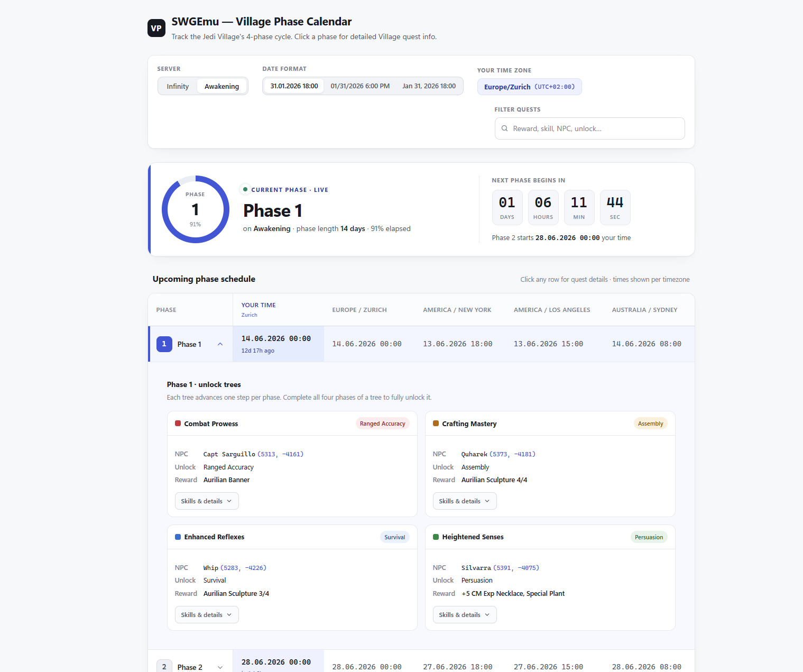Click the blue Enhanced Reflexes color square
This screenshot has height=672, width=803.
(178, 537)
